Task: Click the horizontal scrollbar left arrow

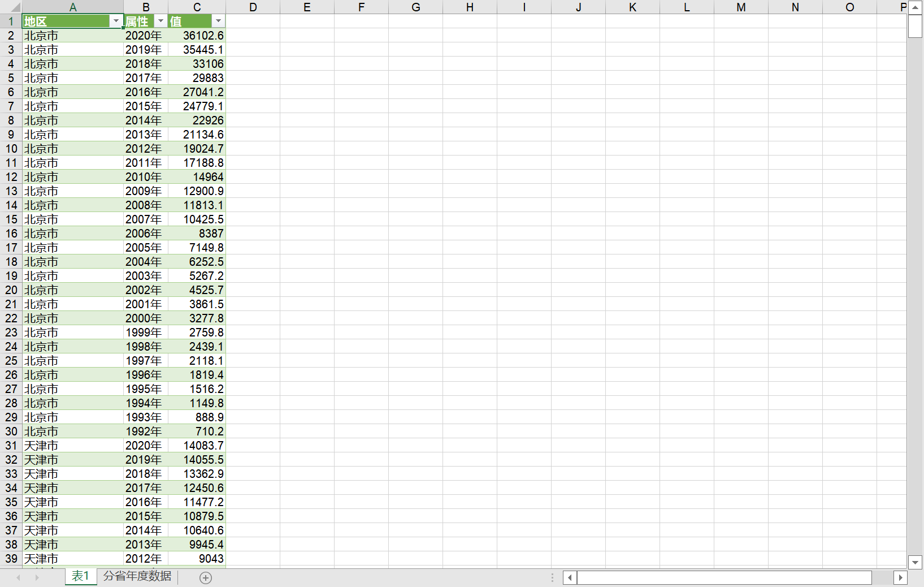Action: point(570,577)
